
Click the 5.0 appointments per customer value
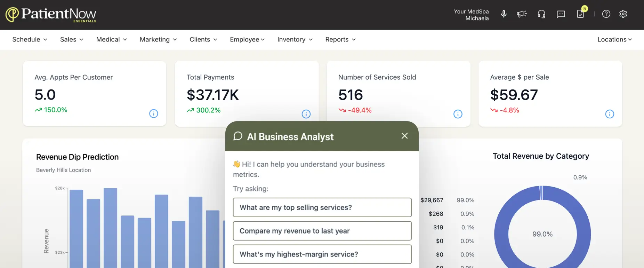click(x=45, y=95)
